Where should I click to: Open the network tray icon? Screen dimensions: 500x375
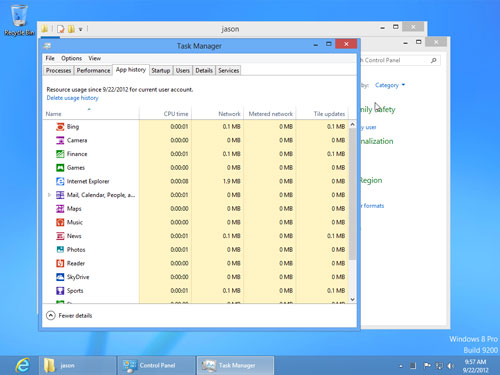coord(439,366)
